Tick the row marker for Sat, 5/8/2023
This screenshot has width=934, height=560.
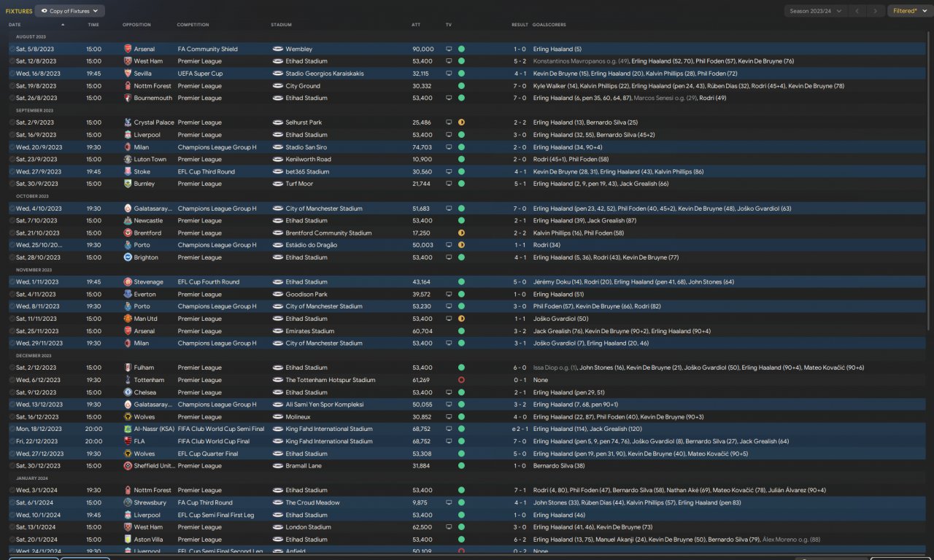point(12,49)
